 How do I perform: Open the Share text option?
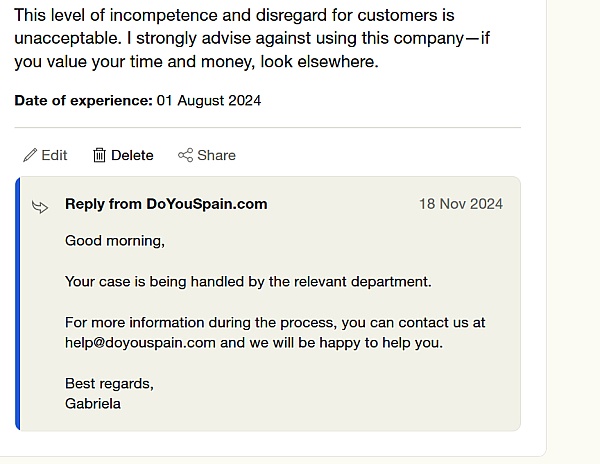[x=216, y=155]
